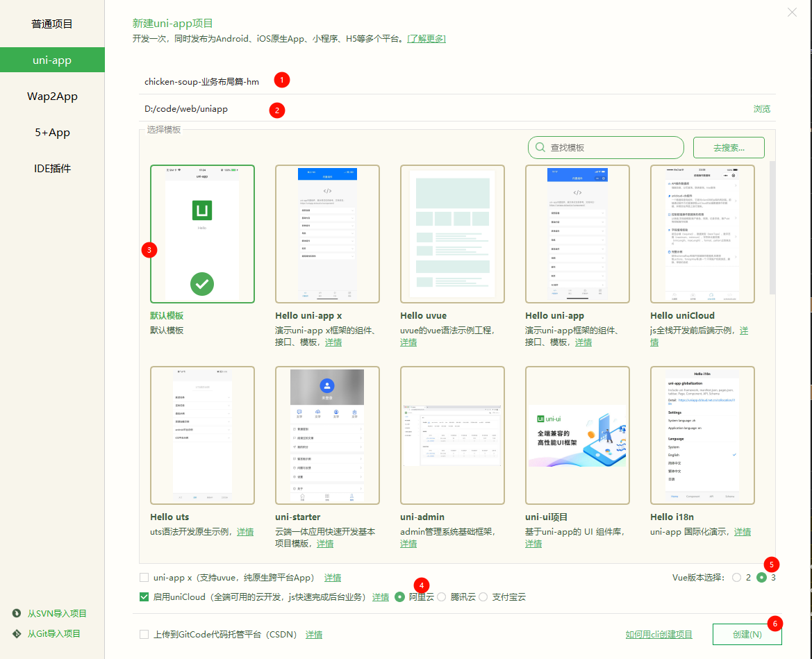Open 详情 link under Hello uvue
This screenshot has width=812, height=659.
pyautogui.click(x=408, y=342)
